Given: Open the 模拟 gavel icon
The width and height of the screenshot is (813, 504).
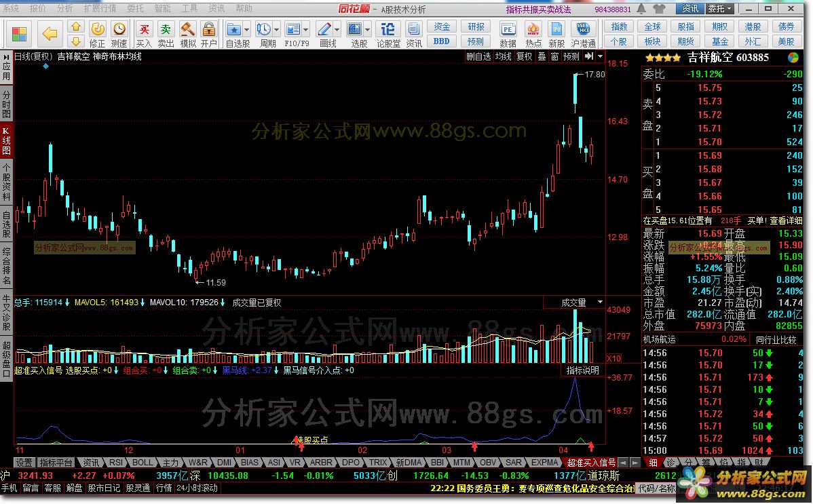Looking at the screenshot, I should [188, 29].
